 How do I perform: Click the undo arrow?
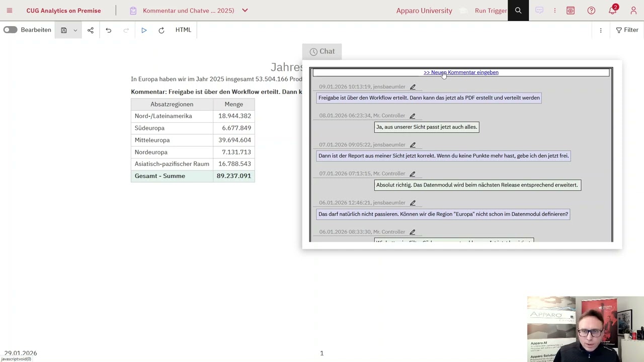pyautogui.click(x=108, y=30)
